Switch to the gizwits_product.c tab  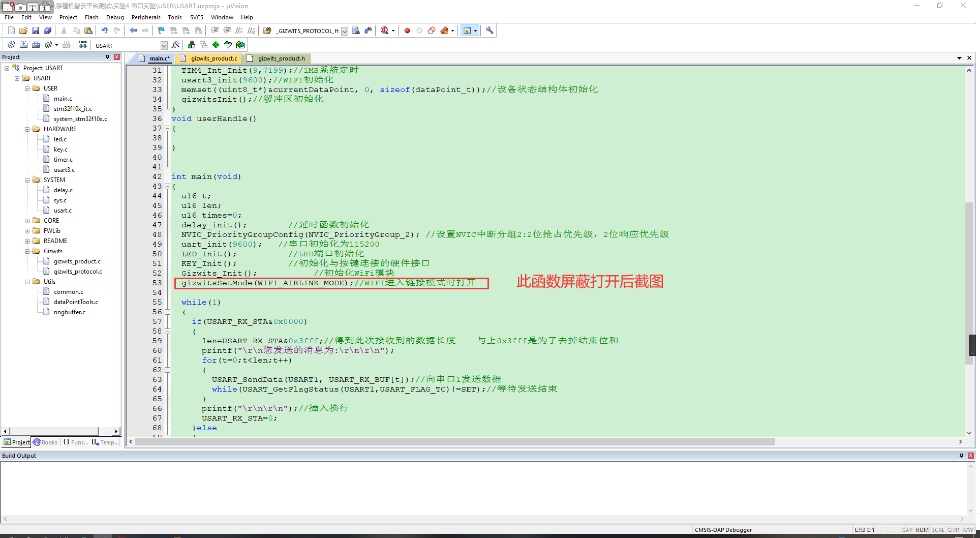(x=209, y=58)
